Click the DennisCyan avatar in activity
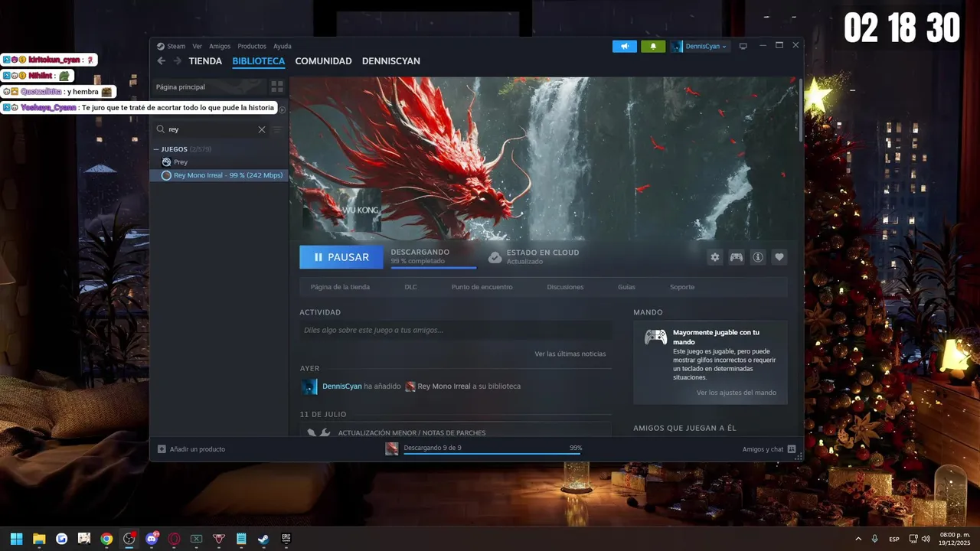 click(309, 386)
